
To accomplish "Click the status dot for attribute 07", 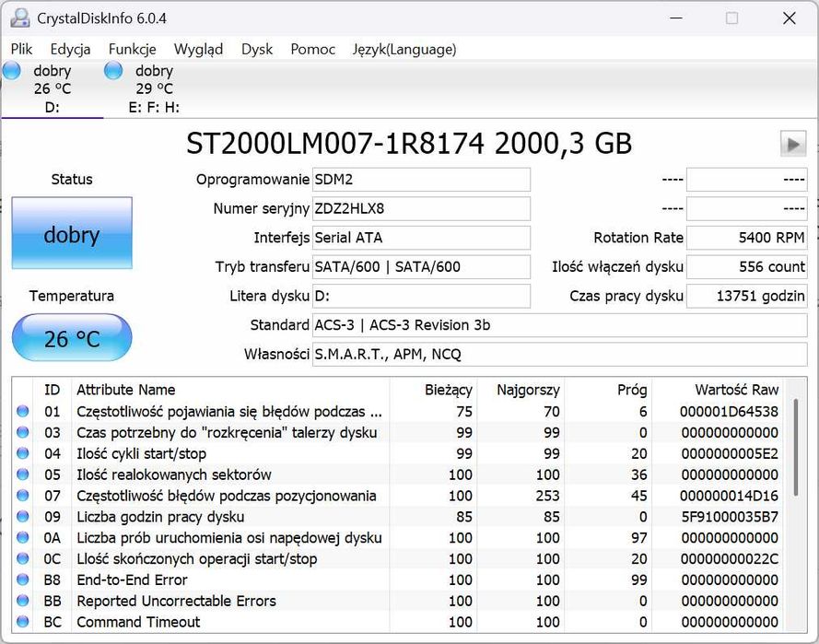I will pos(23,496).
